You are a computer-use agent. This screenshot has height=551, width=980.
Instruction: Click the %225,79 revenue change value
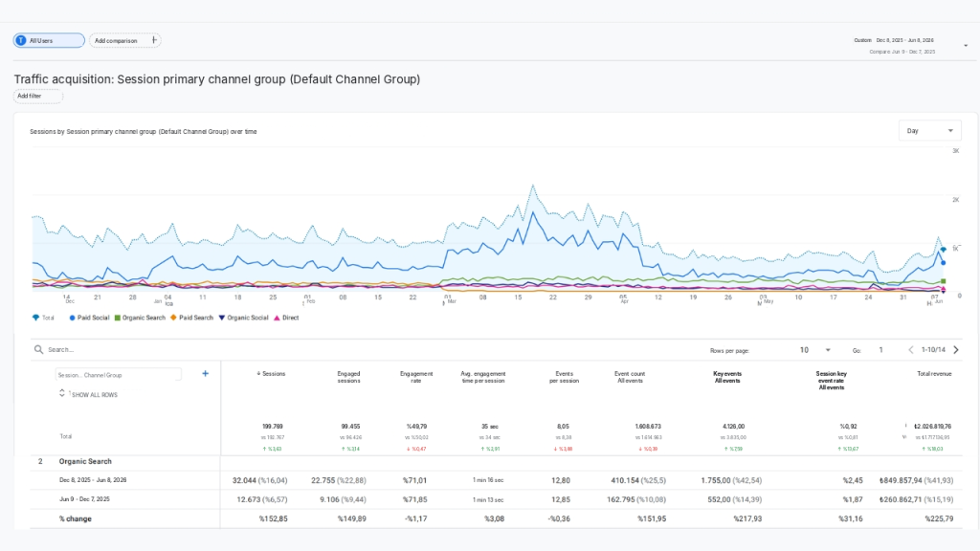pos(939,518)
